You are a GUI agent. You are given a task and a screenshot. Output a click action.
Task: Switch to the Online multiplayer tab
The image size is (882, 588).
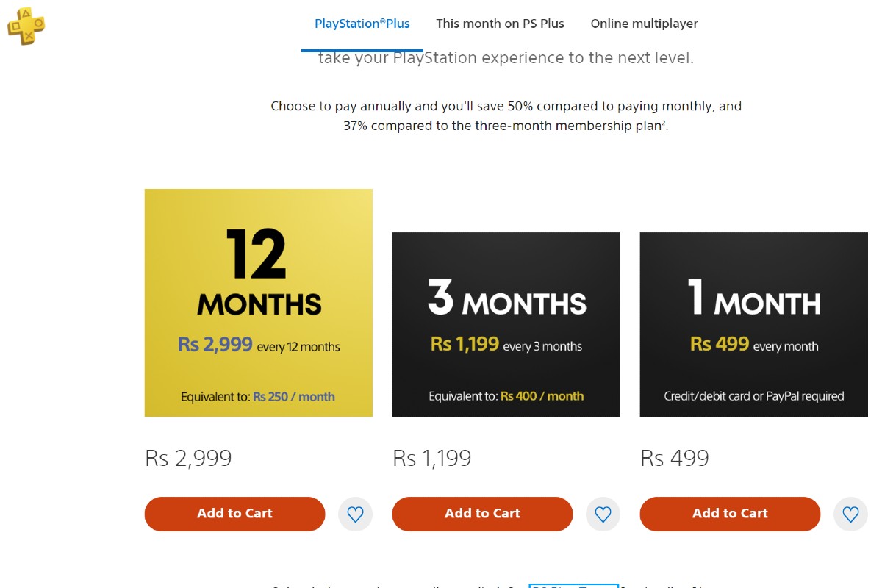(x=644, y=24)
